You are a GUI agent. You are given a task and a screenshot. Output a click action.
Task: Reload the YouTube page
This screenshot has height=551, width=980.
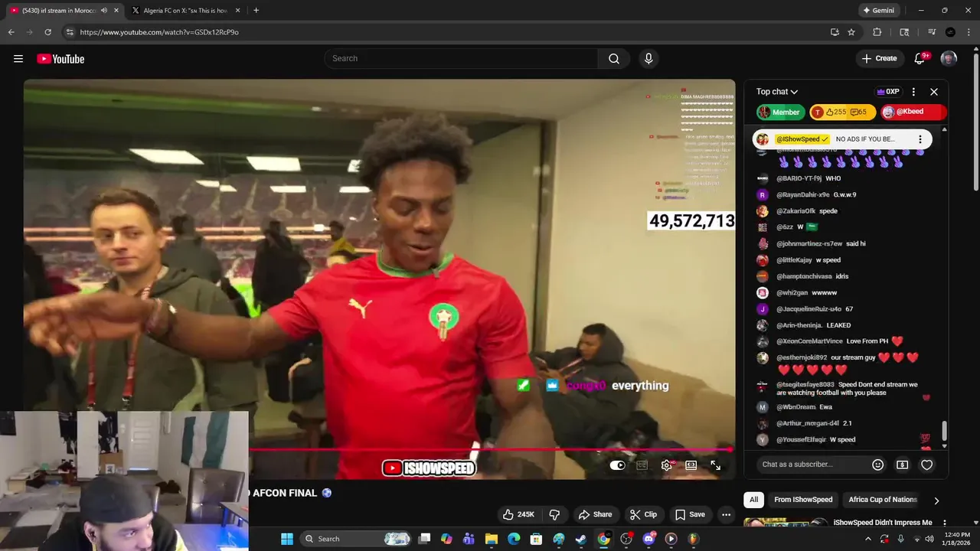[47, 32]
